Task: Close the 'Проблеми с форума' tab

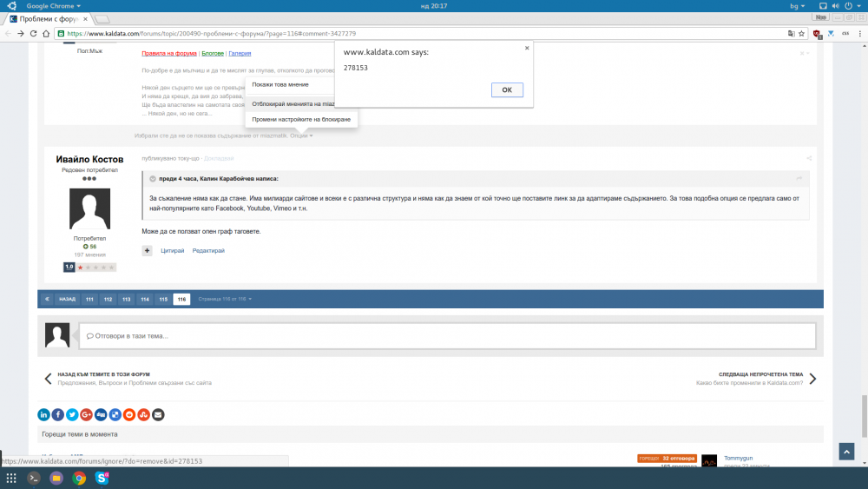Action: (85, 19)
